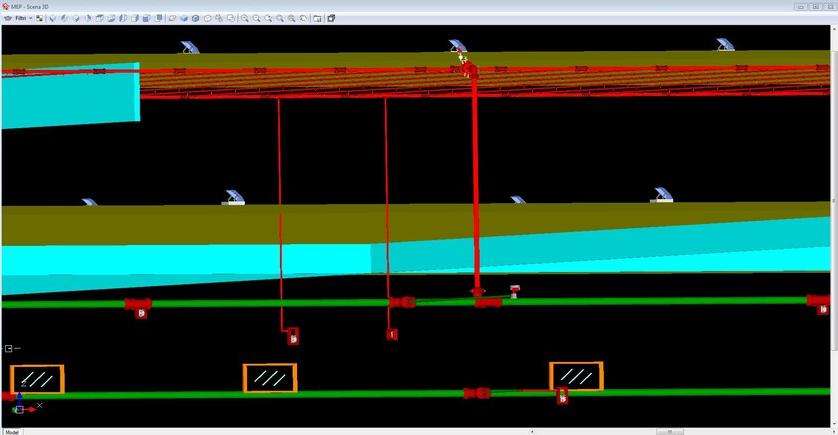This screenshot has width=838, height=435.
Task: Select the rightmost orange window frame
Action: click(576, 376)
